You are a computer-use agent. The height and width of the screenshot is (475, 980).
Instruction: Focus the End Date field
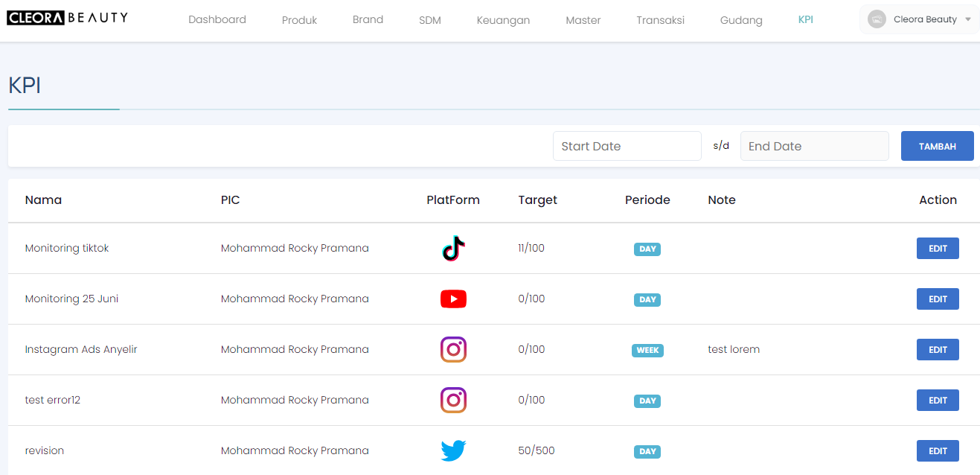tap(814, 146)
